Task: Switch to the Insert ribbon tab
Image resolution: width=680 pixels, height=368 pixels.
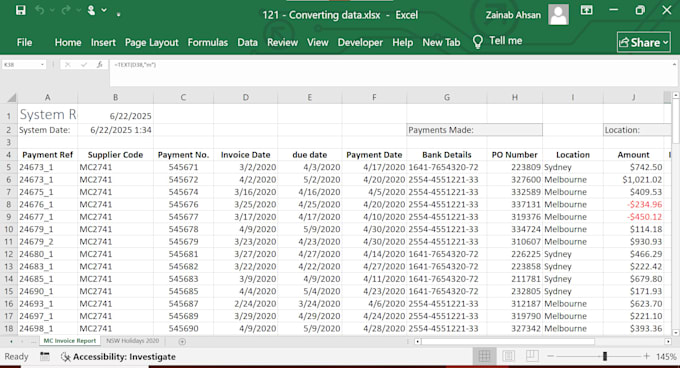Action: pyautogui.click(x=103, y=42)
